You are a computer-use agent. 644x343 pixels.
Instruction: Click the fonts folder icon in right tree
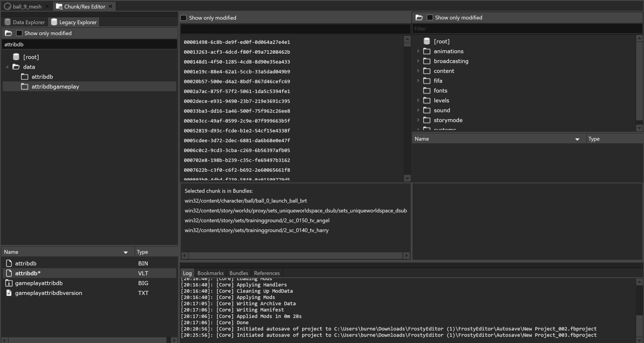[x=427, y=90]
